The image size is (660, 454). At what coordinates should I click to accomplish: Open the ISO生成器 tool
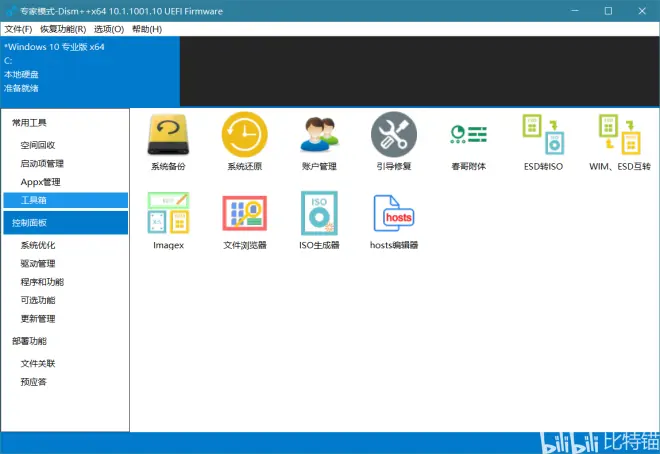[x=319, y=214]
